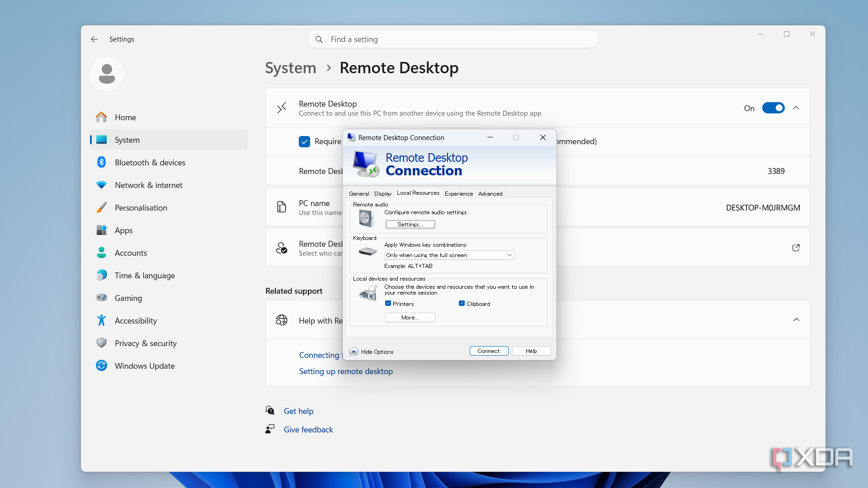Click the Home house icon
Screen dimensions: 868x488
coord(101,117)
